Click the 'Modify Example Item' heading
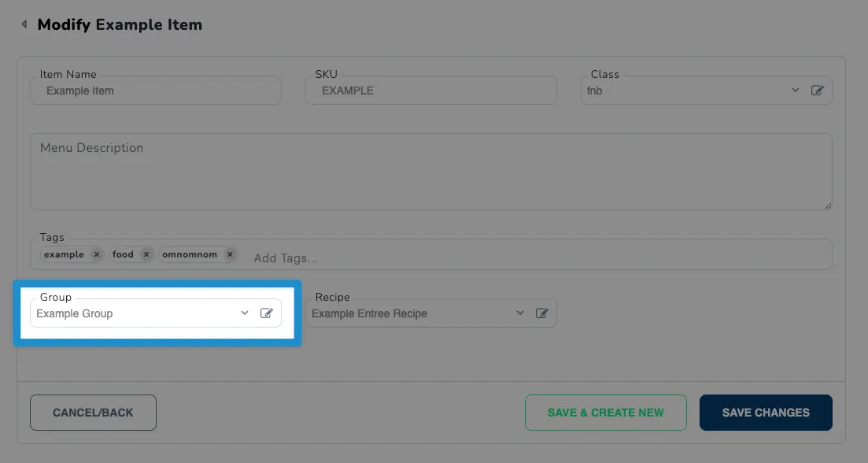Screen dimensions: 868x463 pyautogui.click(x=120, y=24)
